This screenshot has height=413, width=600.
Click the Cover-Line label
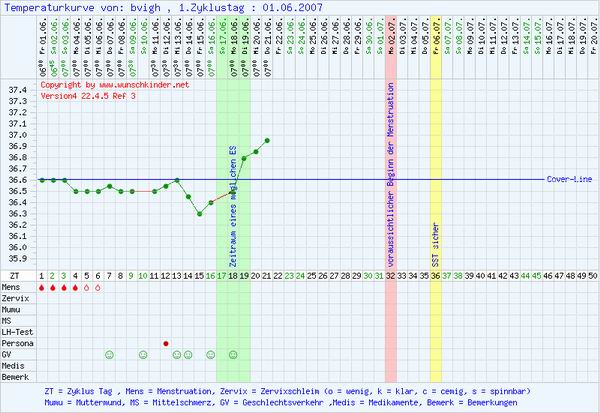coord(570,179)
